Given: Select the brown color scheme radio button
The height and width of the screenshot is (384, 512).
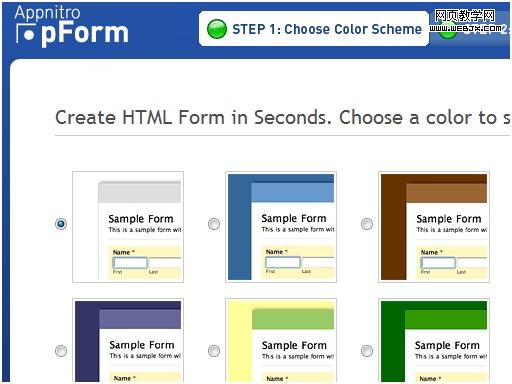Looking at the screenshot, I should (367, 224).
